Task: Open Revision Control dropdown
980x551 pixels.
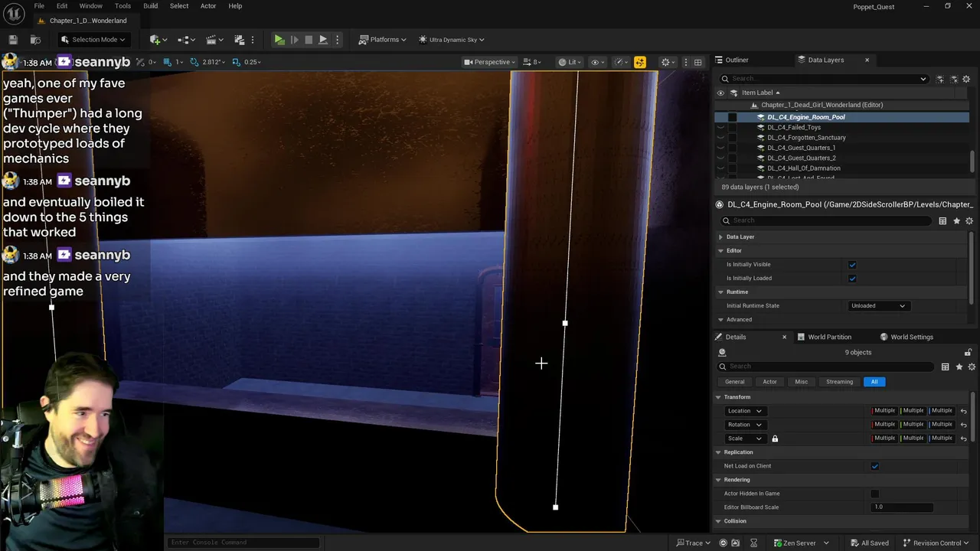Action: [936, 543]
